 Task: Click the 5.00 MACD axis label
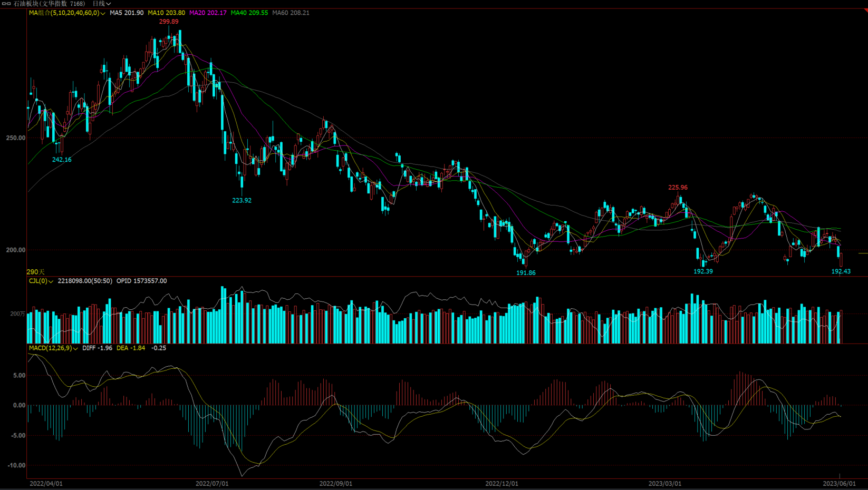pos(19,376)
